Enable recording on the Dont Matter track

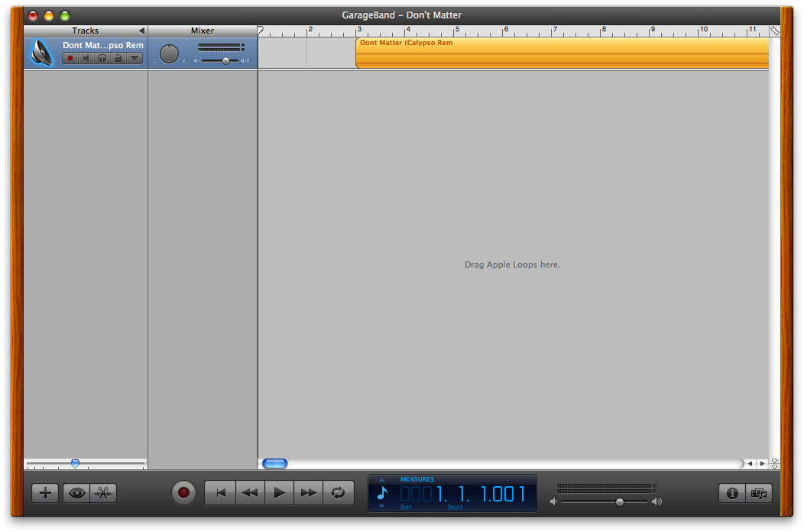(x=70, y=58)
